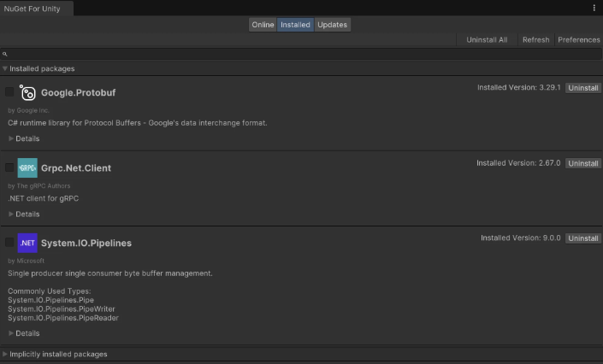
Task: Tick the Grpc.Net.Client package checkbox
Action: click(x=9, y=167)
